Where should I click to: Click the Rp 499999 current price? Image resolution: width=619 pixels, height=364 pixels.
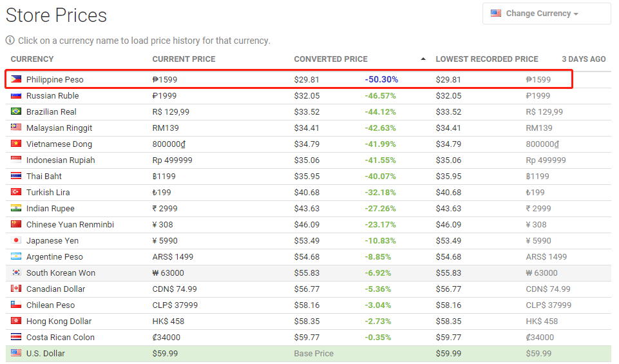pos(173,160)
